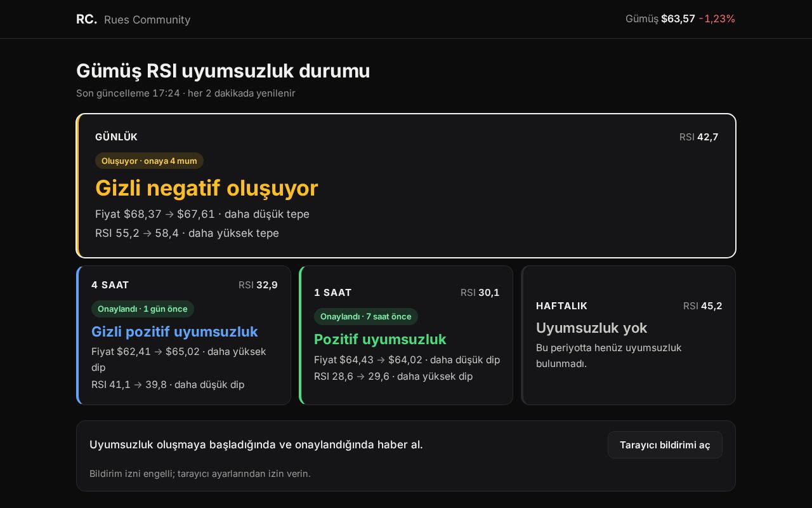Click the Bildirim izni engelli notice
The image size is (812, 508).
point(200,473)
